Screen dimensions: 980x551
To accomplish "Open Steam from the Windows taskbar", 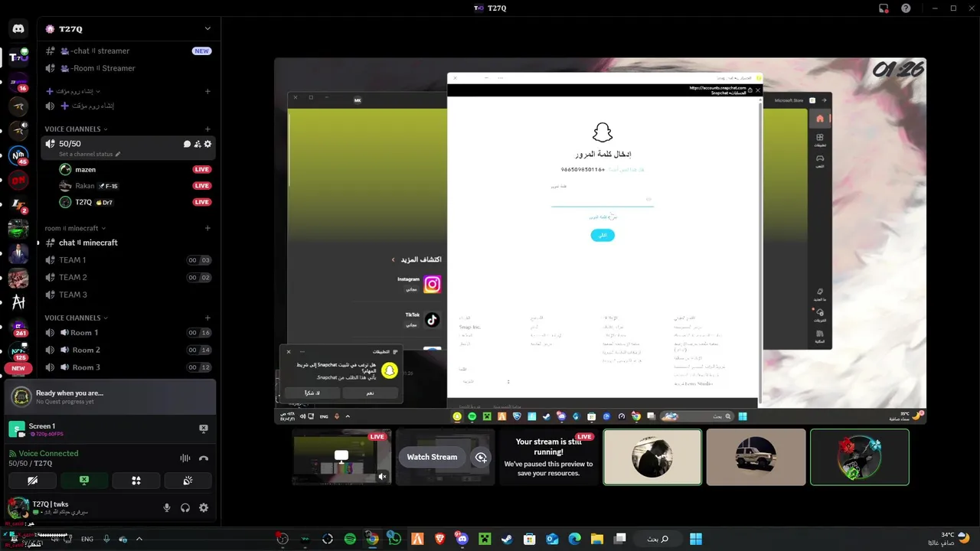I will (x=506, y=539).
